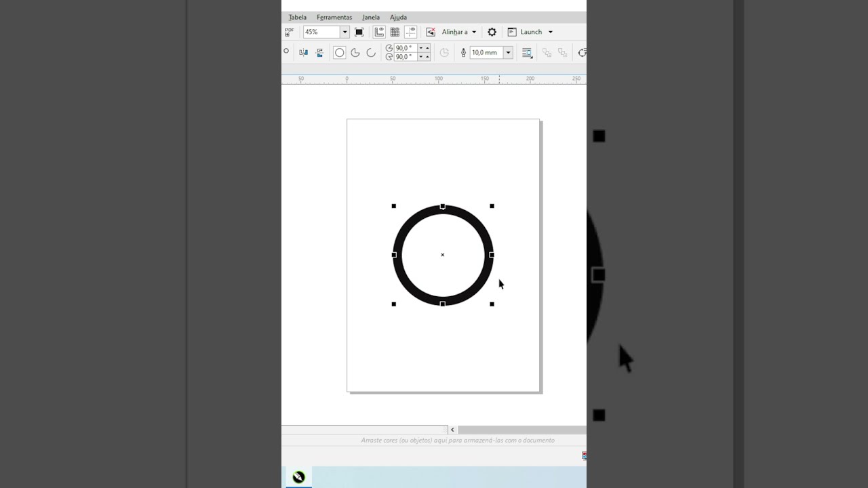Click the starting angle 90,0 field

[406, 48]
